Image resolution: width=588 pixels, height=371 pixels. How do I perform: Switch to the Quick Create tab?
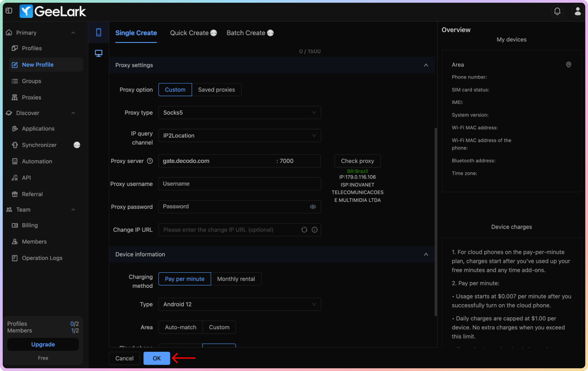click(189, 33)
